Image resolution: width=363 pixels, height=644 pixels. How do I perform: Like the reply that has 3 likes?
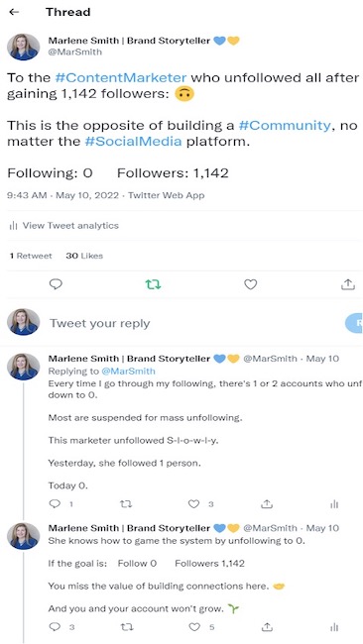tap(193, 504)
